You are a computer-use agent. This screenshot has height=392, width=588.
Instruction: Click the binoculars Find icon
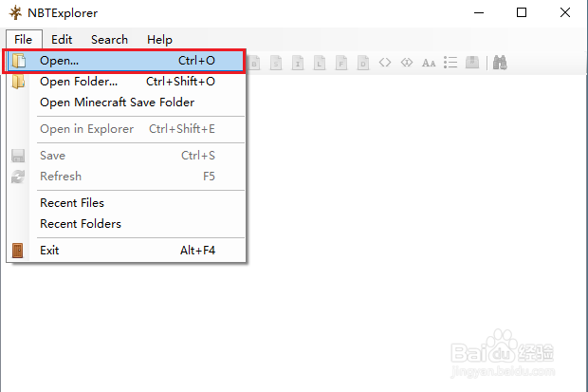click(x=500, y=63)
